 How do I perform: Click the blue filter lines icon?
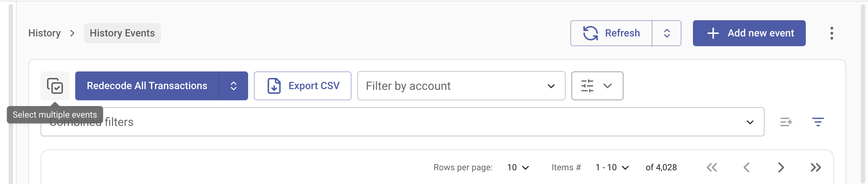(818, 122)
